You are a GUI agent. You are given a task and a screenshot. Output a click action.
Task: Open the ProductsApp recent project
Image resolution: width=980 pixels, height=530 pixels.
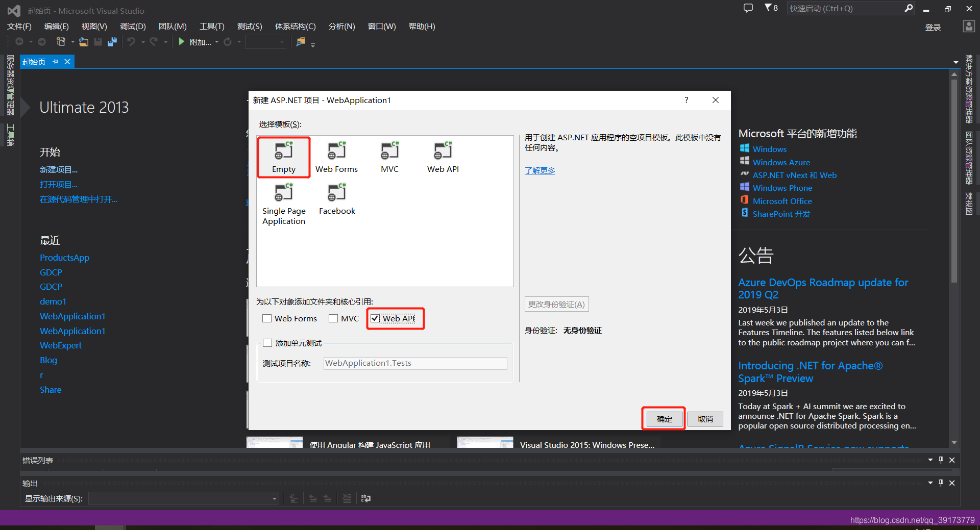coord(64,258)
